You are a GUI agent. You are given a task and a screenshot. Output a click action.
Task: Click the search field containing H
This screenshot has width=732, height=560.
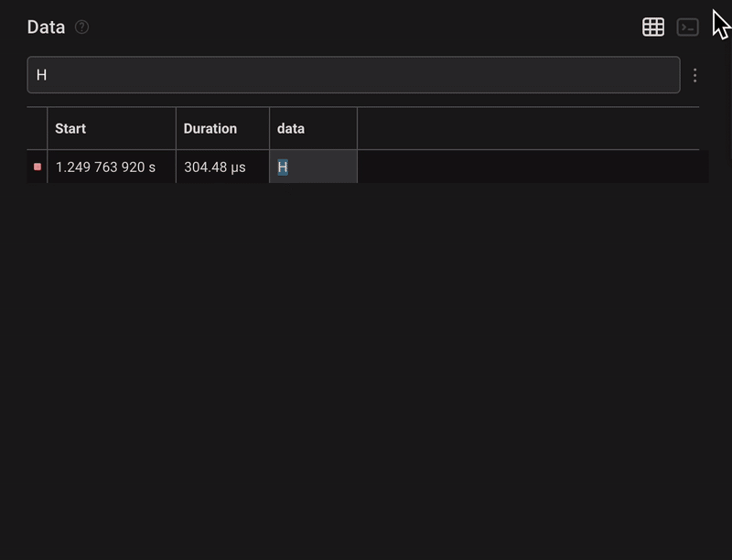(353, 75)
